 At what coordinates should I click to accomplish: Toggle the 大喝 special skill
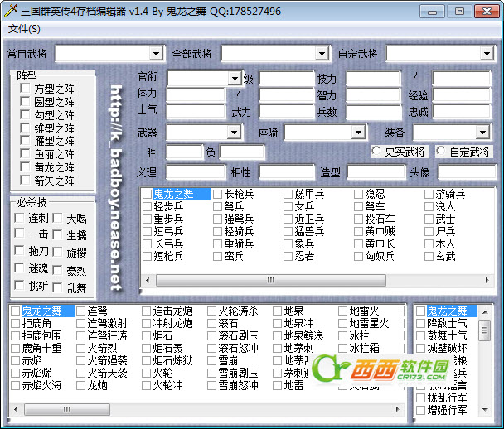pyautogui.click(x=57, y=219)
